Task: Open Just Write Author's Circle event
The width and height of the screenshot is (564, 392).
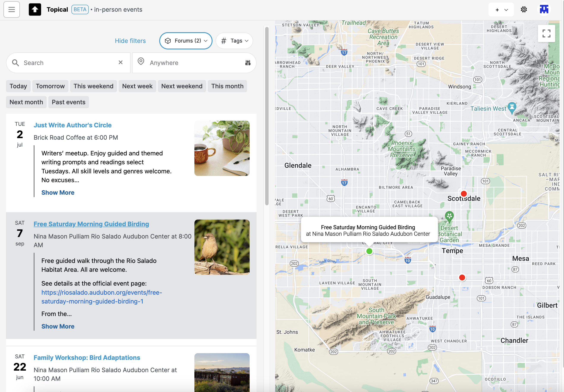Action: [x=73, y=125]
